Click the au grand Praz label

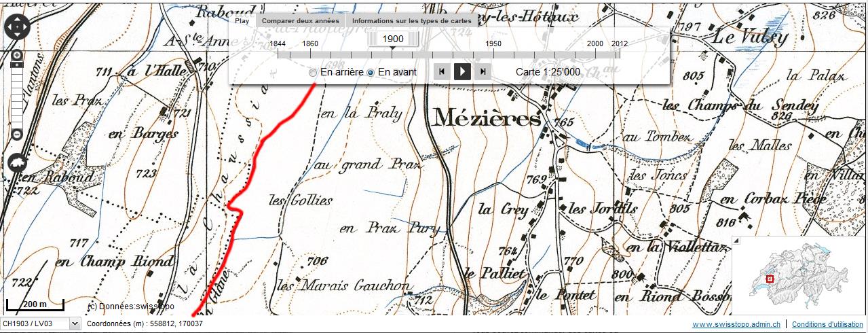(x=367, y=164)
